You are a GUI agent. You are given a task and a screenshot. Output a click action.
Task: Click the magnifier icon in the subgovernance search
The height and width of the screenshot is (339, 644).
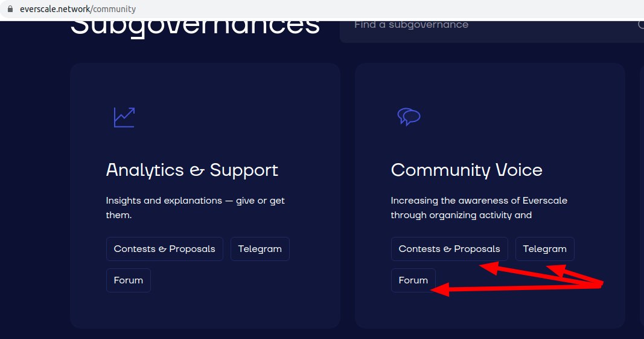(641, 25)
